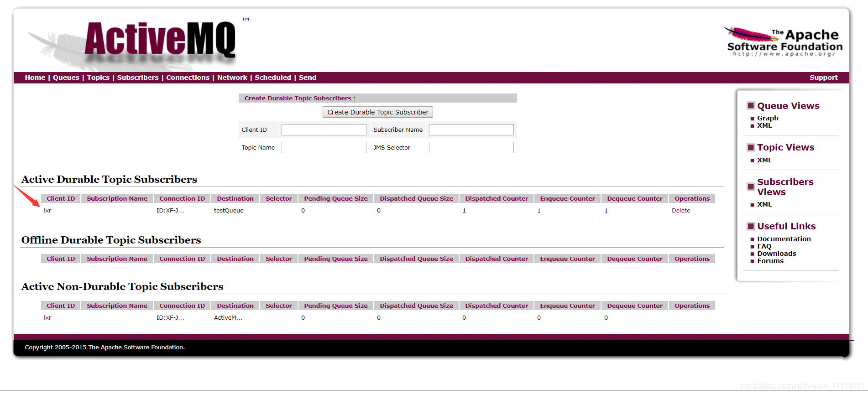This screenshot has width=868, height=394.
Task: Click ID:XF-J... in Active Durable table
Action: click(x=170, y=211)
